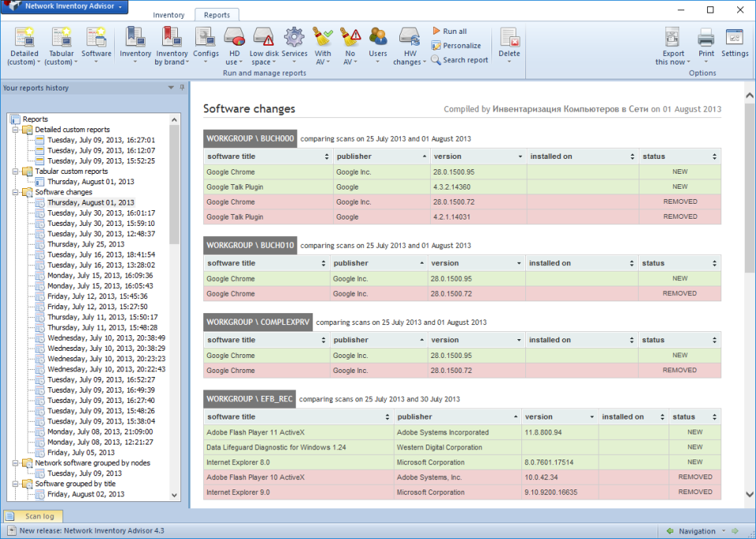The width and height of the screenshot is (756, 539).
Task: Open the Services report icon
Action: [294, 38]
